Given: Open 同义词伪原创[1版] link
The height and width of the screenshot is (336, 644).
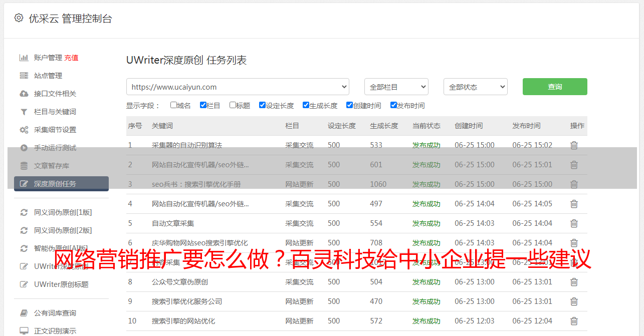Looking at the screenshot, I should coord(63,212).
